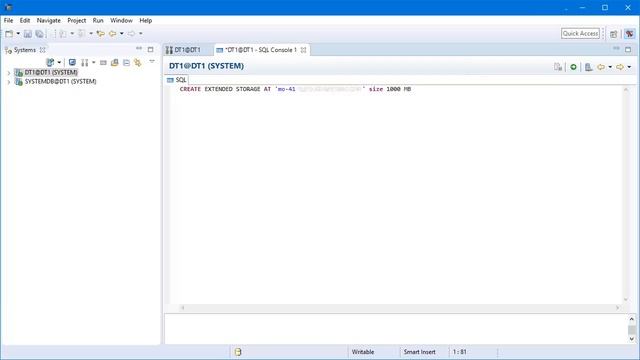640x360 pixels.
Task: Click the Explain Plan icon in console toolbar
Action: click(x=588, y=67)
